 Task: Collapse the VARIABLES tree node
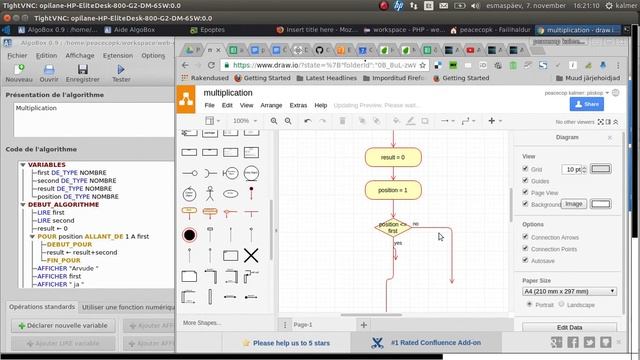(x=23, y=164)
